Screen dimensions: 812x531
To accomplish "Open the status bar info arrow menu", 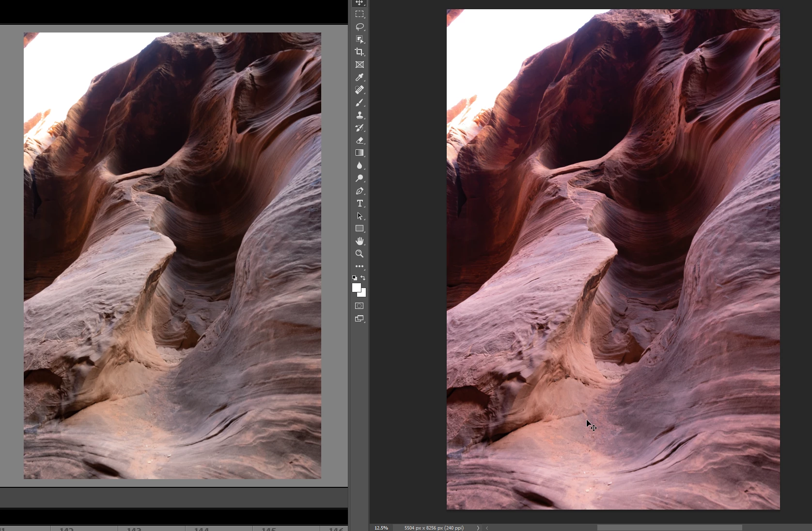I will click(478, 528).
